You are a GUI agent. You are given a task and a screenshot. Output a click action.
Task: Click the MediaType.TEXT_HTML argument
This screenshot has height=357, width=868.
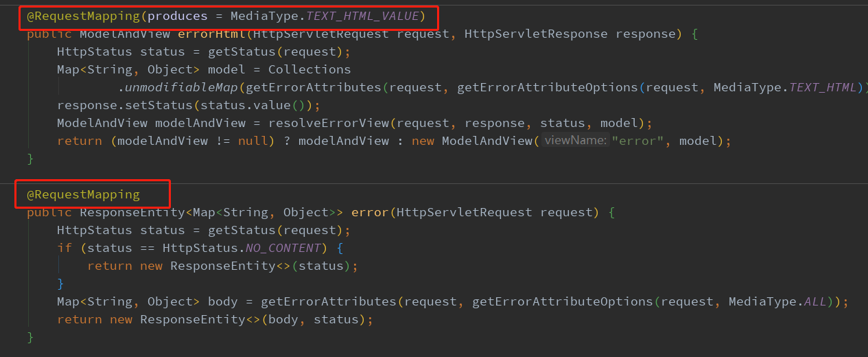[x=786, y=87]
